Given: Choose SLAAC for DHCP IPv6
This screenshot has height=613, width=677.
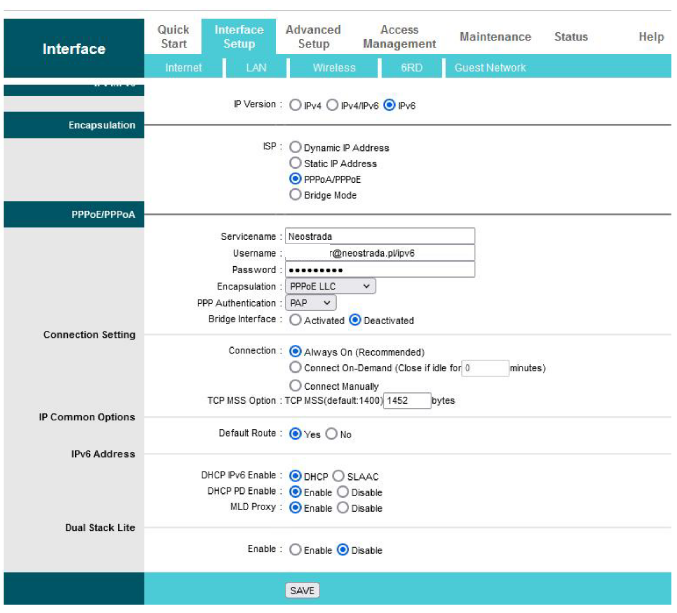Looking at the screenshot, I should [x=338, y=476].
